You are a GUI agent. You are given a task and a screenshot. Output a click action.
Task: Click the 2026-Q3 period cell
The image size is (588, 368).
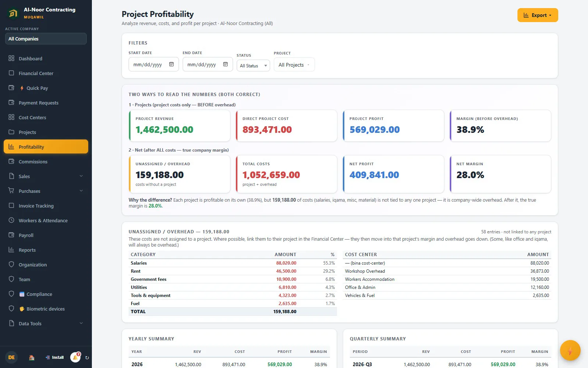click(x=362, y=364)
